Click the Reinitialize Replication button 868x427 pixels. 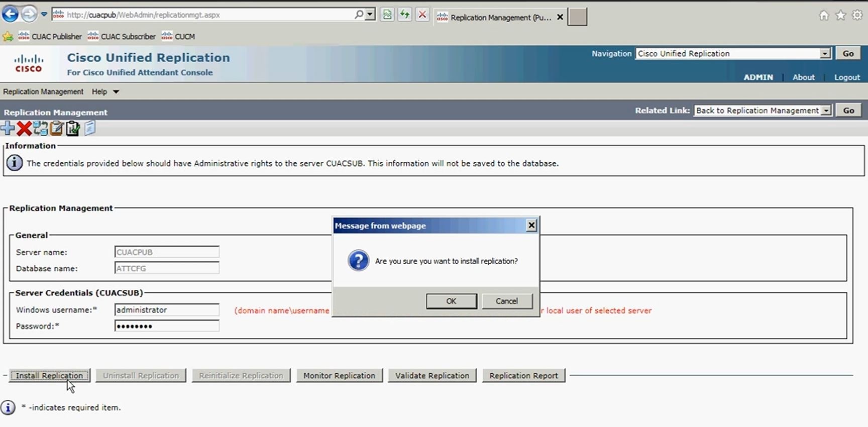click(x=241, y=375)
